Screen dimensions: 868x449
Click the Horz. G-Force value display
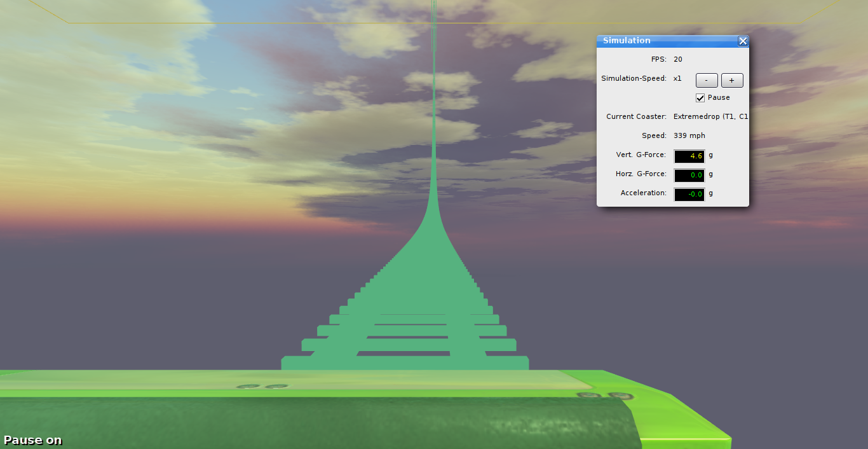[689, 175]
